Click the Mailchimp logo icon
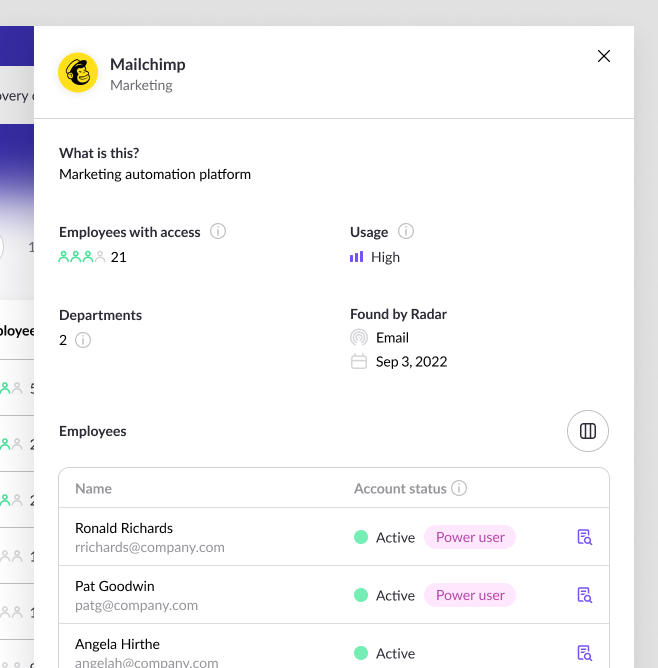658x668 pixels. coord(78,72)
